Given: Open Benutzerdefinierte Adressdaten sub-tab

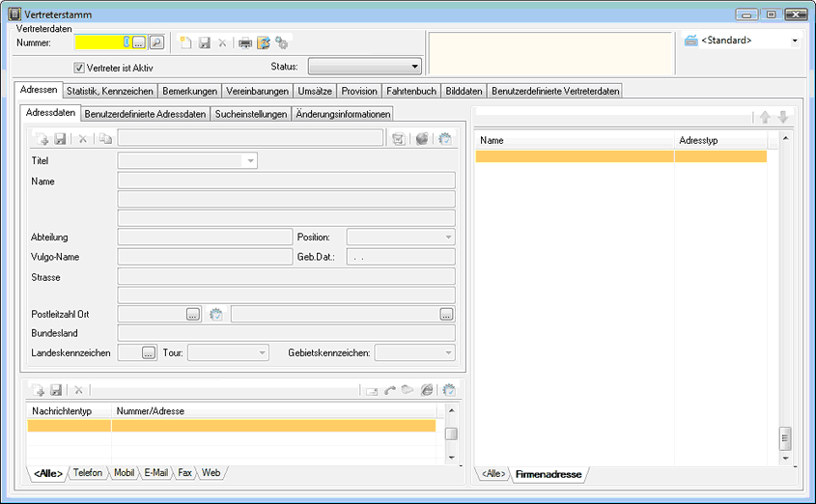Looking at the screenshot, I should click(145, 114).
